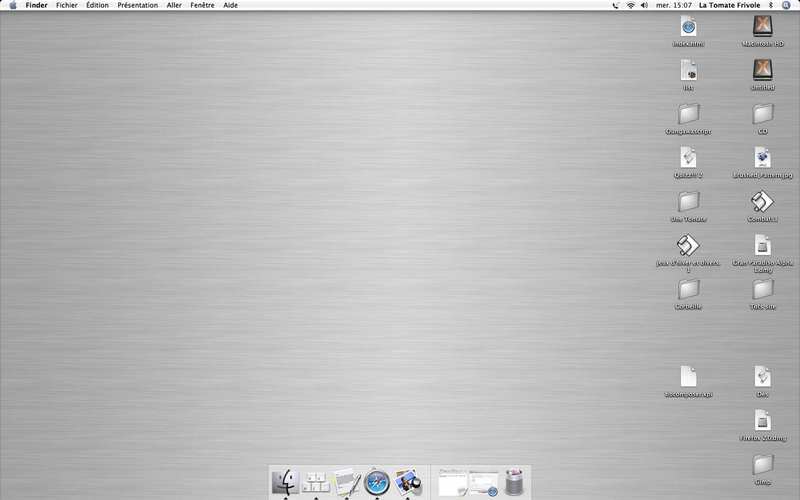The image size is (800, 500).
Task: Select the CD folder on desktop
Action: pyautogui.click(x=762, y=114)
